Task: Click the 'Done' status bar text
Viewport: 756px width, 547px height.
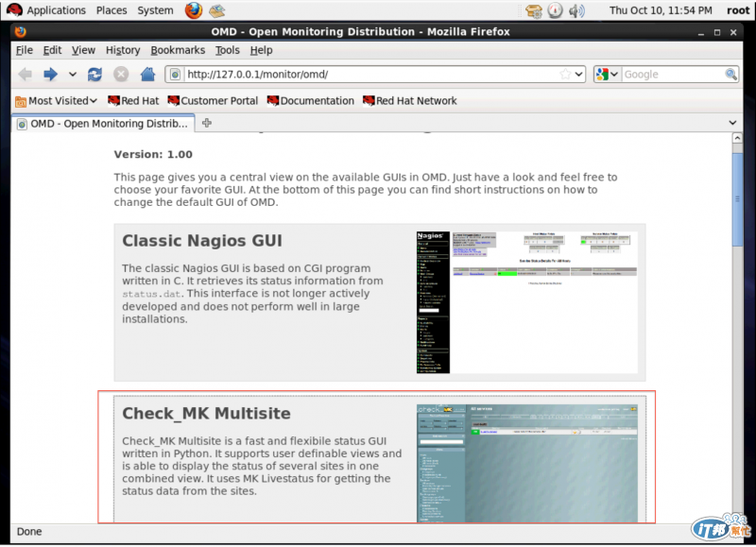Action: 29,532
